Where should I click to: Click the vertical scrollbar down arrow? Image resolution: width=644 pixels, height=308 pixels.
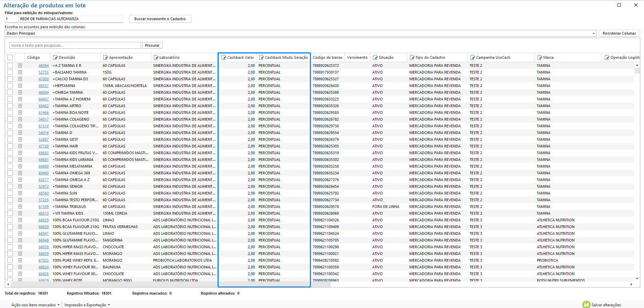[637, 279]
